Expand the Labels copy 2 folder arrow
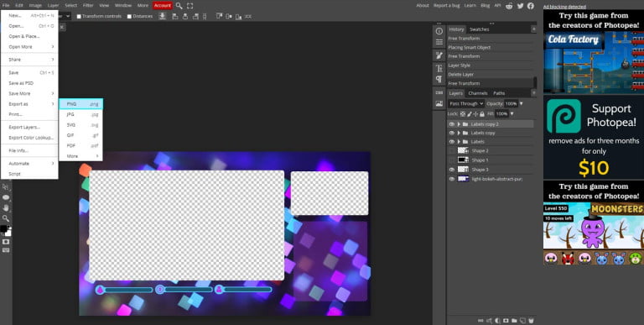The image size is (644, 325). pyautogui.click(x=459, y=124)
